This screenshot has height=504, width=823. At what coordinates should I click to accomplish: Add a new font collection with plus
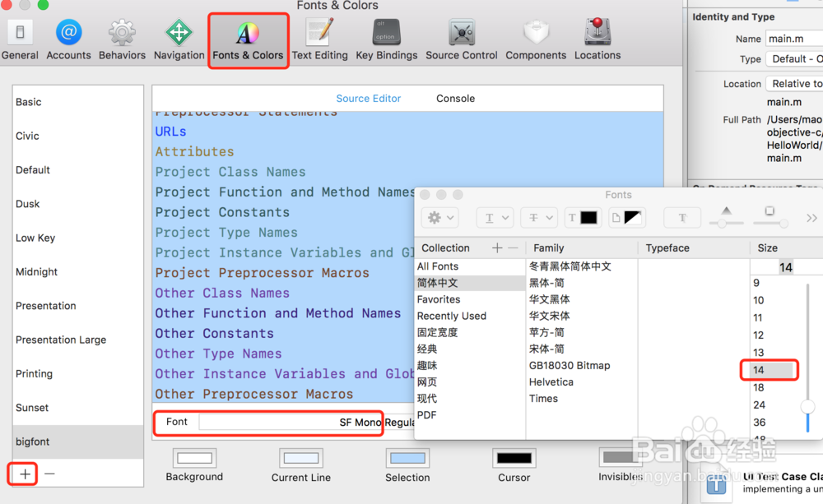pyautogui.click(x=497, y=248)
